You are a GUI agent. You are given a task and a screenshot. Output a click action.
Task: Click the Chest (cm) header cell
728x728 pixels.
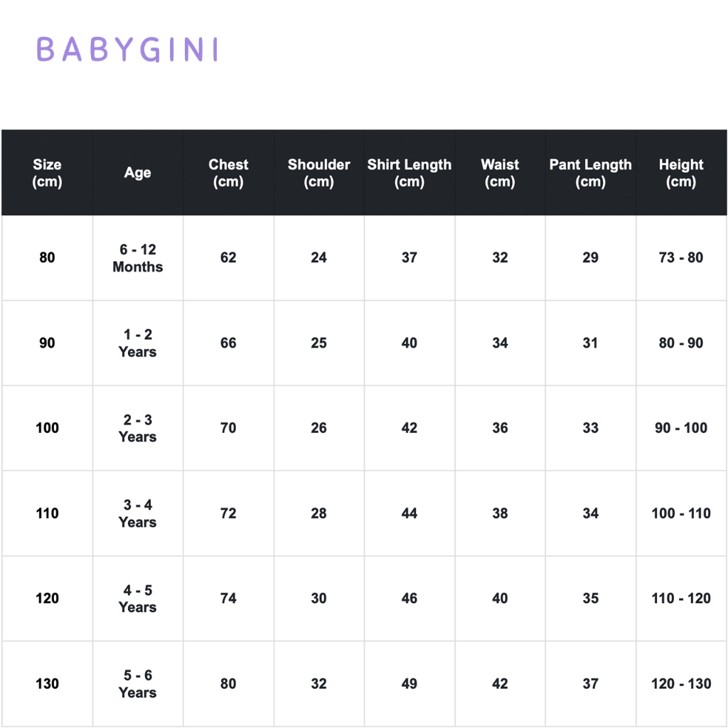(x=228, y=173)
